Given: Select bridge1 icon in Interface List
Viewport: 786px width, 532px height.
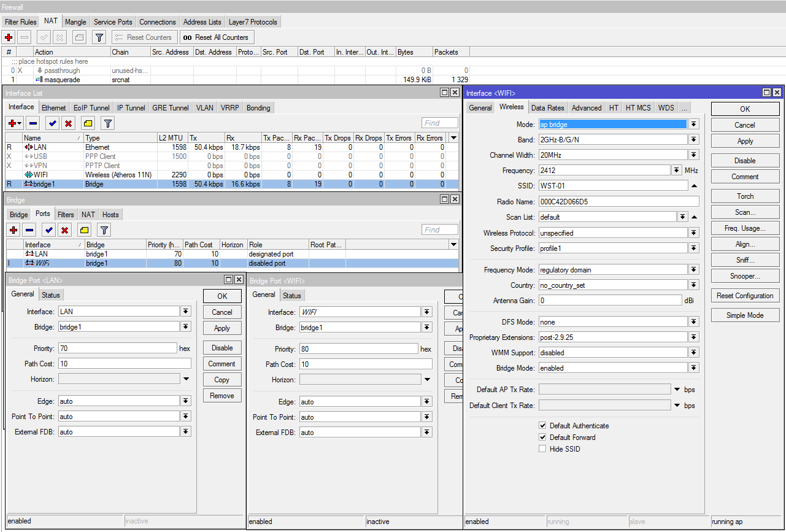Looking at the screenshot, I should 28,184.
